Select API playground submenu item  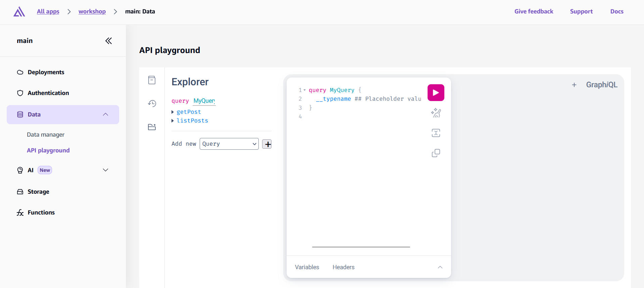(x=48, y=150)
